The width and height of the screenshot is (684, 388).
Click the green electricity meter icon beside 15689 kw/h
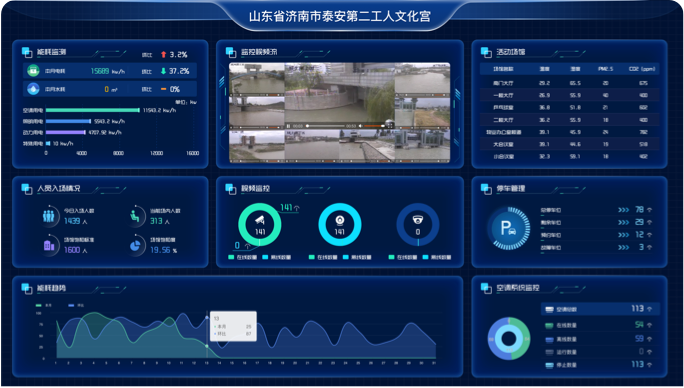point(33,71)
